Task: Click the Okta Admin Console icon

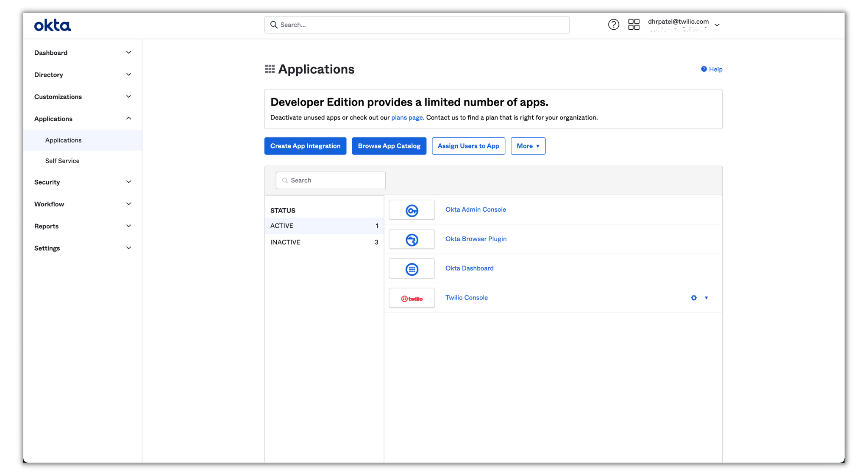Action: pos(412,210)
